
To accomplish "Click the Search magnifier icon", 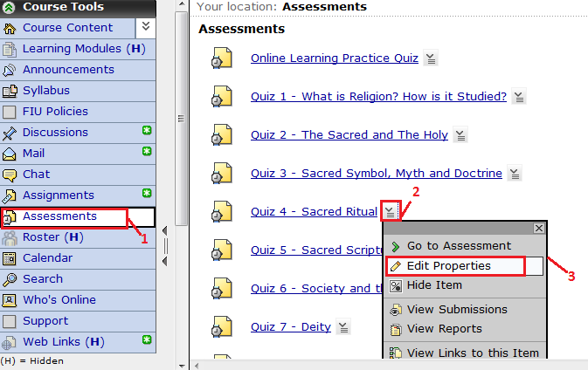I will tap(10, 279).
